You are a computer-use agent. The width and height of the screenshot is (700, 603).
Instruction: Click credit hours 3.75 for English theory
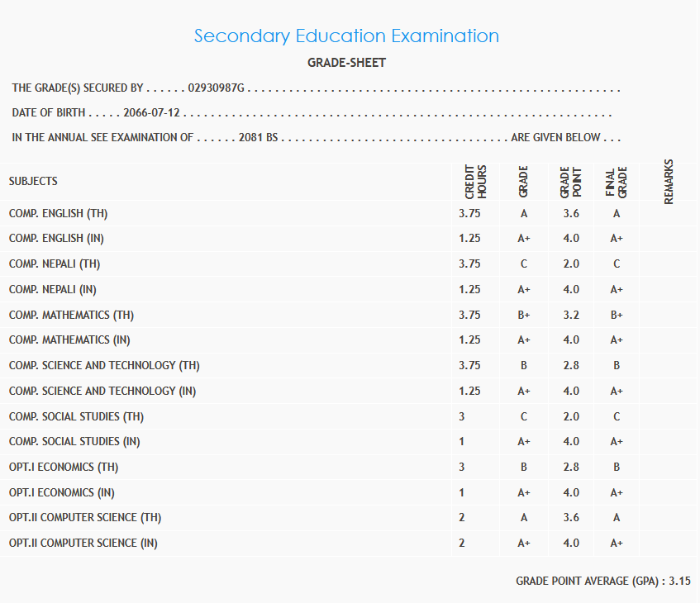469,213
